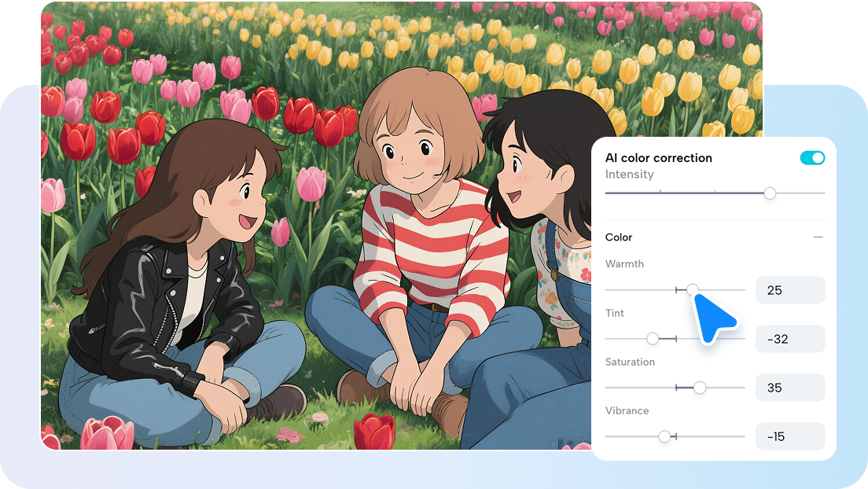The width and height of the screenshot is (868, 489).
Task: Disable the AI color correction toggle
Action: pyautogui.click(x=813, y=157)
